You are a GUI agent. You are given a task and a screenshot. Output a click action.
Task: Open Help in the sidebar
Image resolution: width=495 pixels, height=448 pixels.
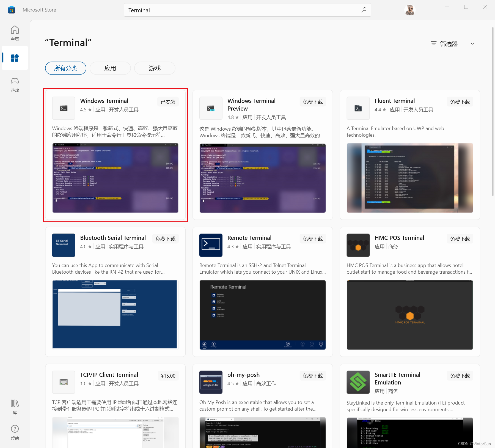click(x=15, y=432)
